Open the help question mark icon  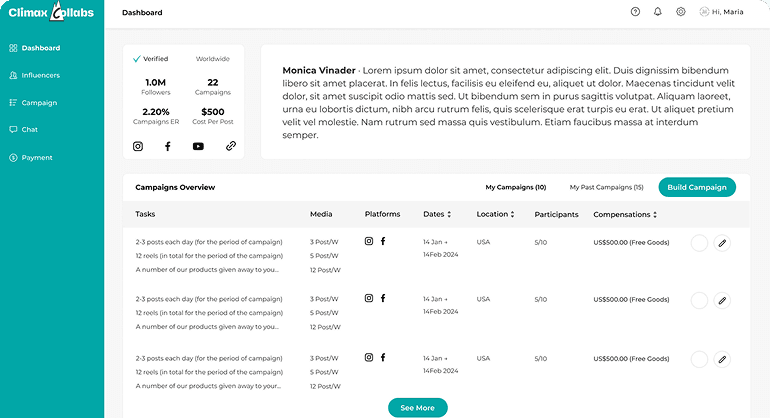coord(635,12)
